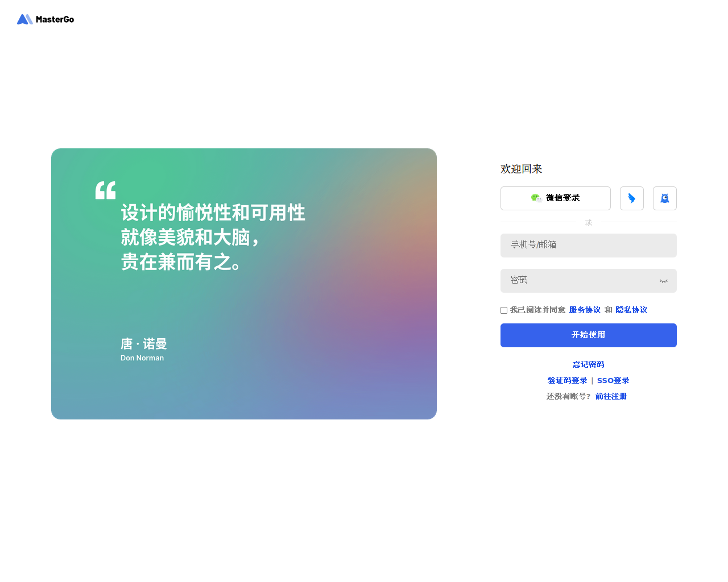Click the gradient Don Norman quote card
The width and height of the screenshot is (728, 582).
[244, 284]
